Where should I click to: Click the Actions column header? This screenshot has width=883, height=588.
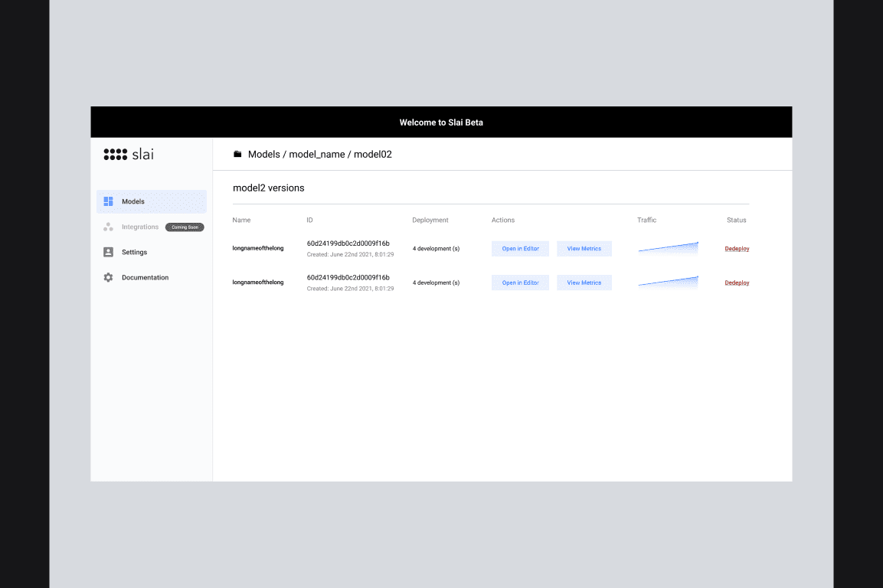coord(503,220)
